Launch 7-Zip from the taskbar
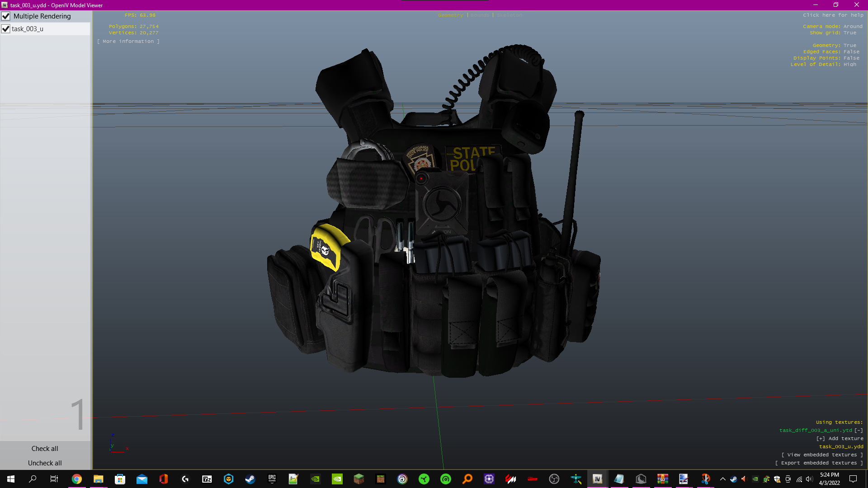The image size is (868, 488). pos(207,479)
